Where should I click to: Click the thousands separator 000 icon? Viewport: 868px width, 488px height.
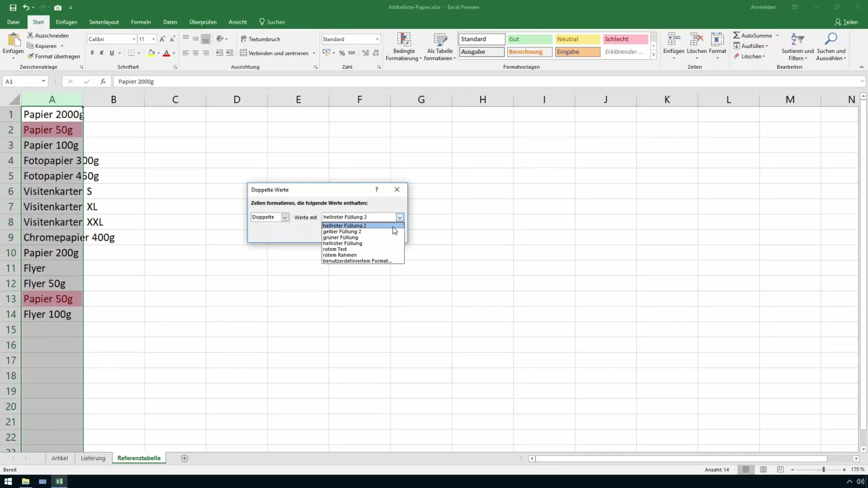point(352,53)
